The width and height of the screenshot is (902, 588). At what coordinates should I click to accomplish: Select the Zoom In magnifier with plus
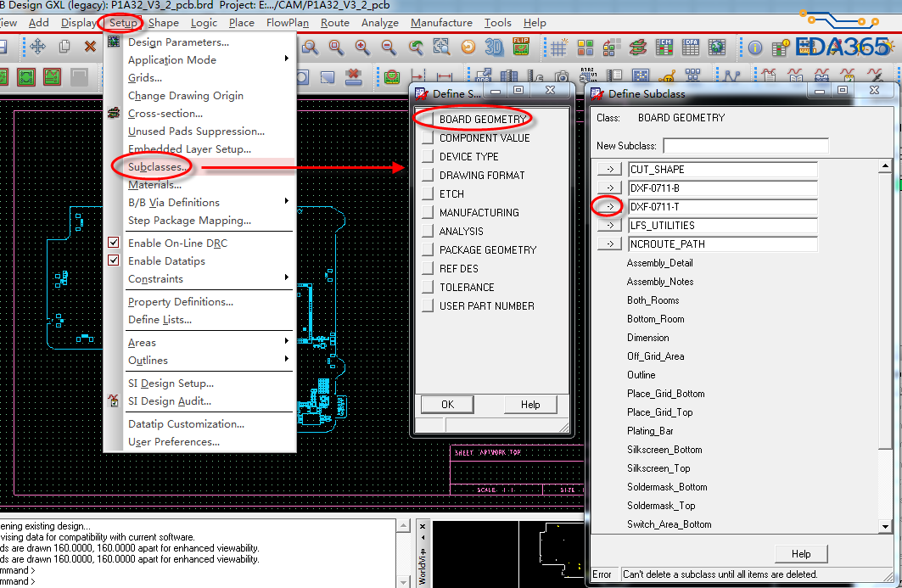[x=362, y=48]
